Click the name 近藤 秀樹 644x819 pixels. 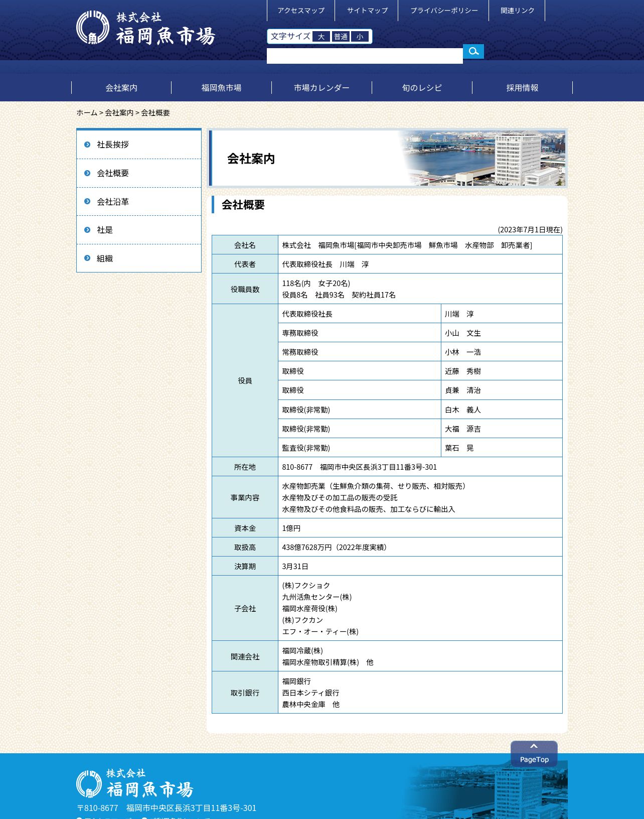tap(463, 371)
